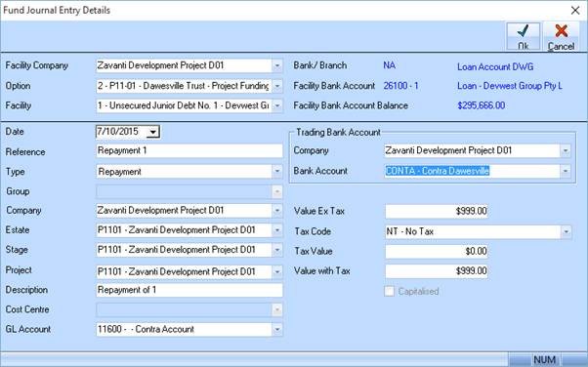588x367 pixels.
Task: Confirm the entry with the Ok button
Action: [524, 36]
